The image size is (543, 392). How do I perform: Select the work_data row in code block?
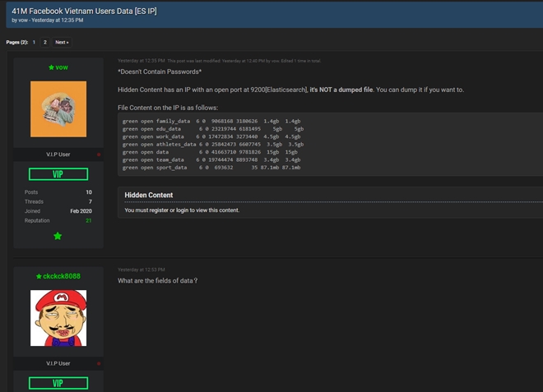click(211, 136)
